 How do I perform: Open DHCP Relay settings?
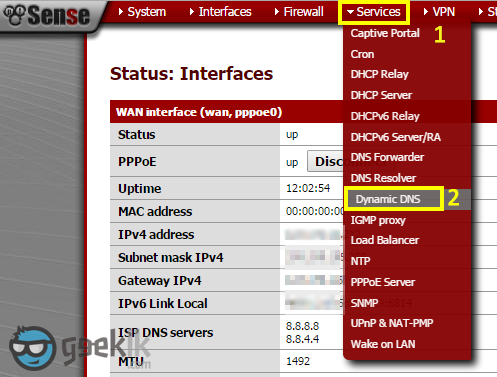[379, 74]
